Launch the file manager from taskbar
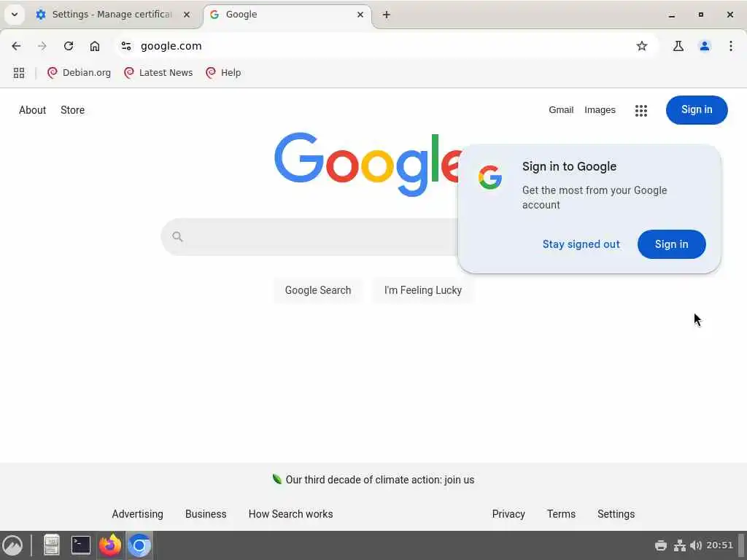 pyautogui.click(x=52, y=545)
